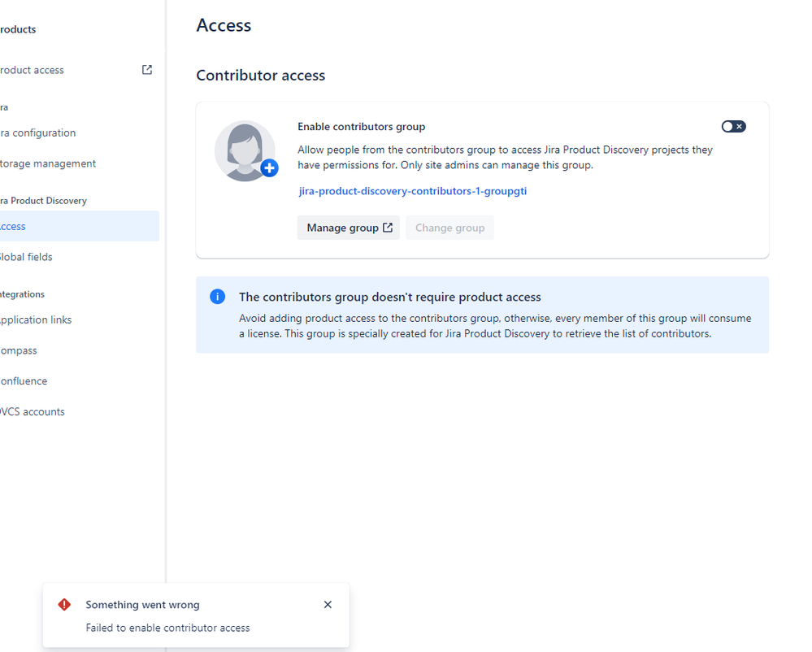Click the Integrations sidebar section header
This screenshot has width=812, height=652.
tap(22, 294)
